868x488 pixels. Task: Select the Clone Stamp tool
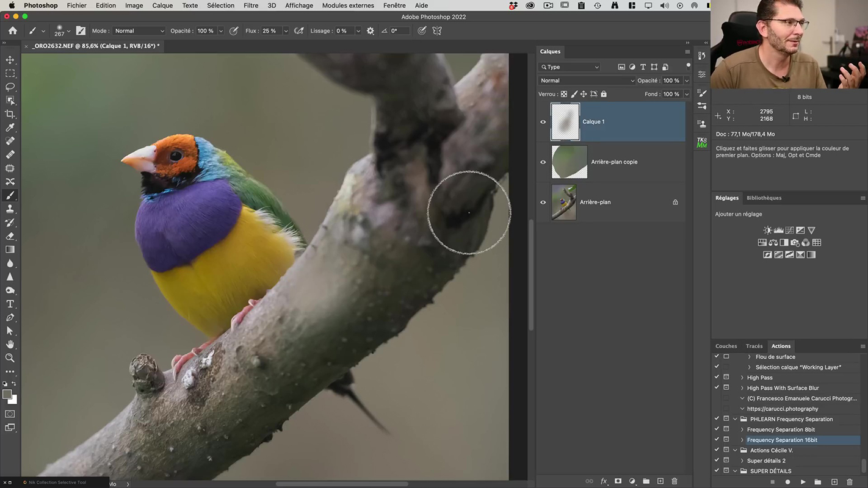pos(10,209)
